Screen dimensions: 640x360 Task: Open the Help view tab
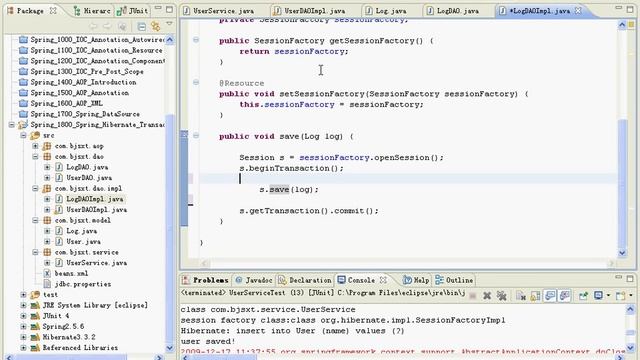(416, 280)
